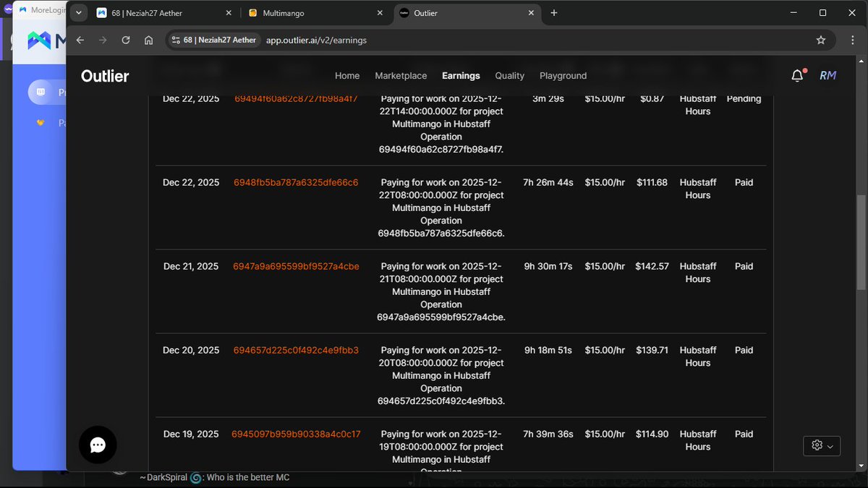Click the browser forward arrow
The width and height of the screenshot is (868, 488).
coord(103,40)
